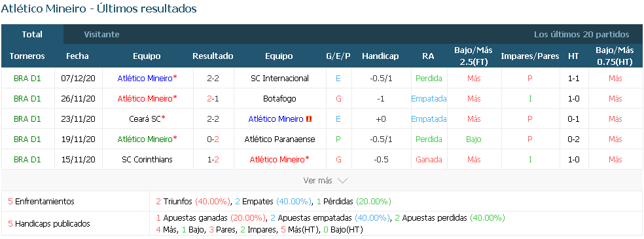Open the 2-2 result on 07/12/20
The image size is (644, 239).
coord(213,79)
